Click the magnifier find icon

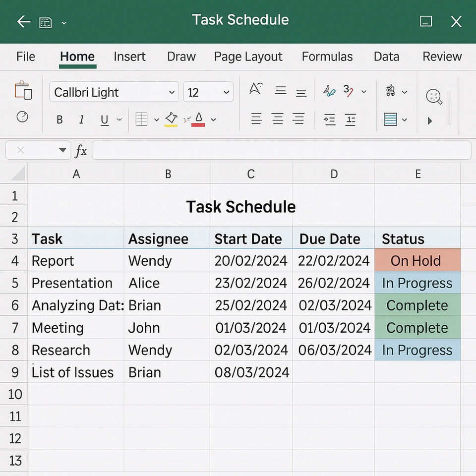click(x=434, y=96)
